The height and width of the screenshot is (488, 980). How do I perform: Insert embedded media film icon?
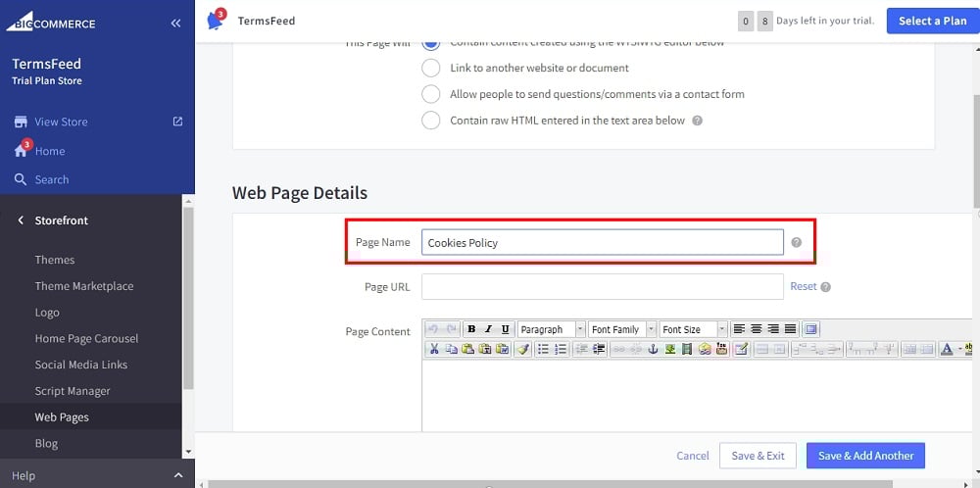(687, 349)
